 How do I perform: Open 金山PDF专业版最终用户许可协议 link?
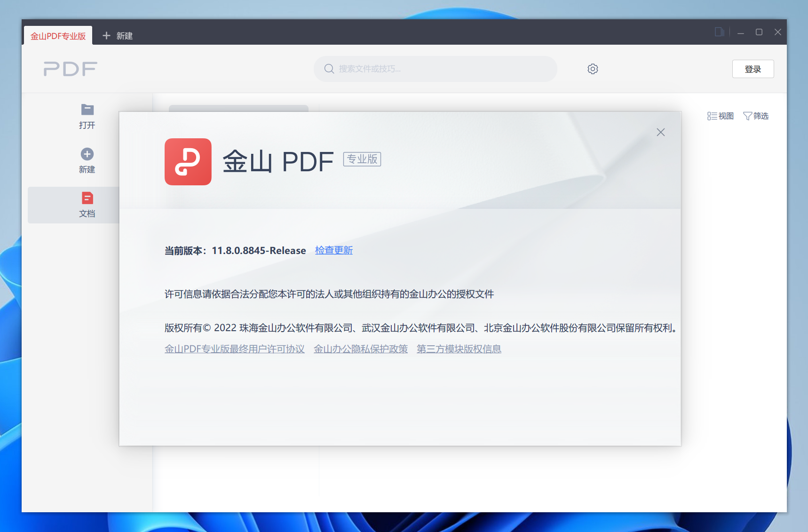[235, 349]
